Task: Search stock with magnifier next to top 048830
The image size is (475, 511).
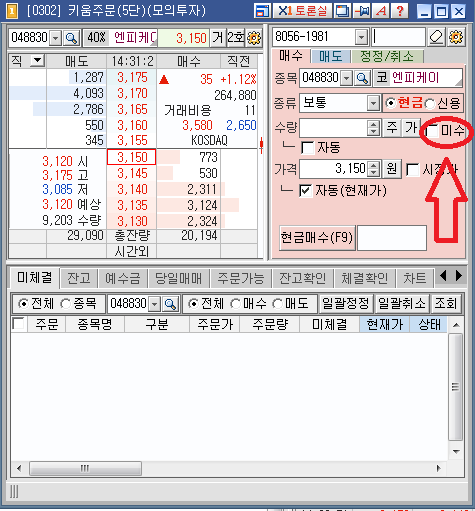Action: (x=71, y=38)
